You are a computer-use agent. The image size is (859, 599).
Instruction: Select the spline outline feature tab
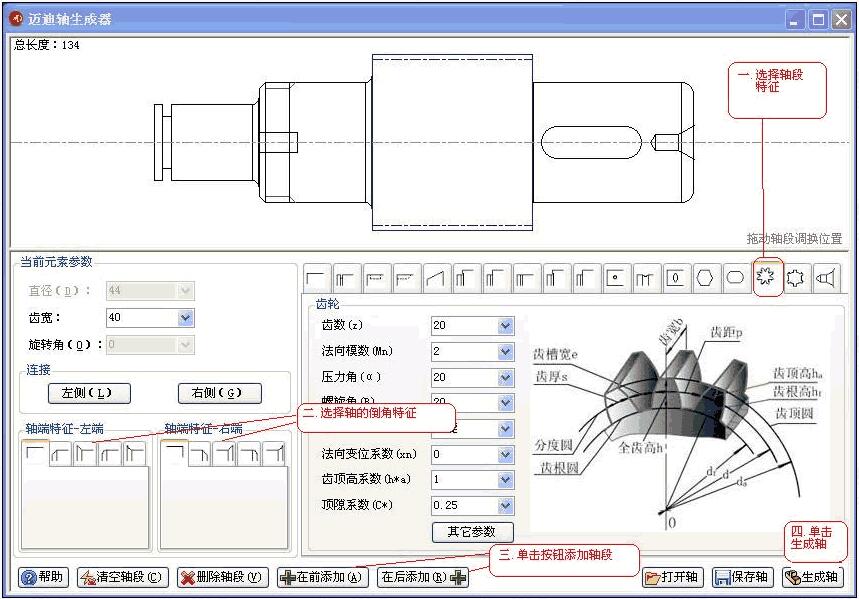click(795, 279)
